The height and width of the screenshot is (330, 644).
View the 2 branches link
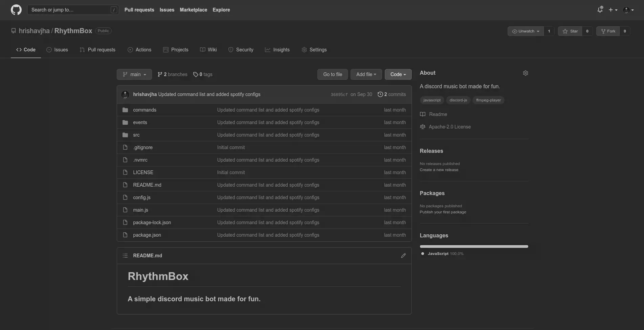click(172, 74)
